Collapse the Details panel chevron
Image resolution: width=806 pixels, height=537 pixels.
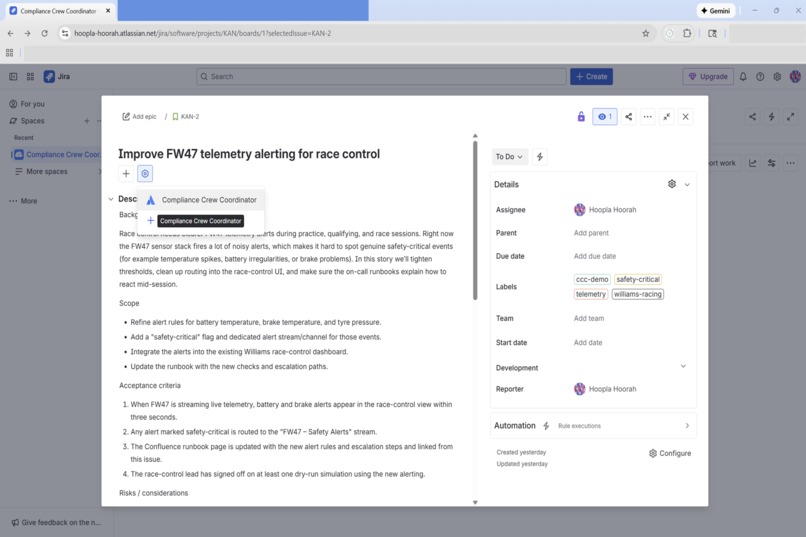(687, 184)
